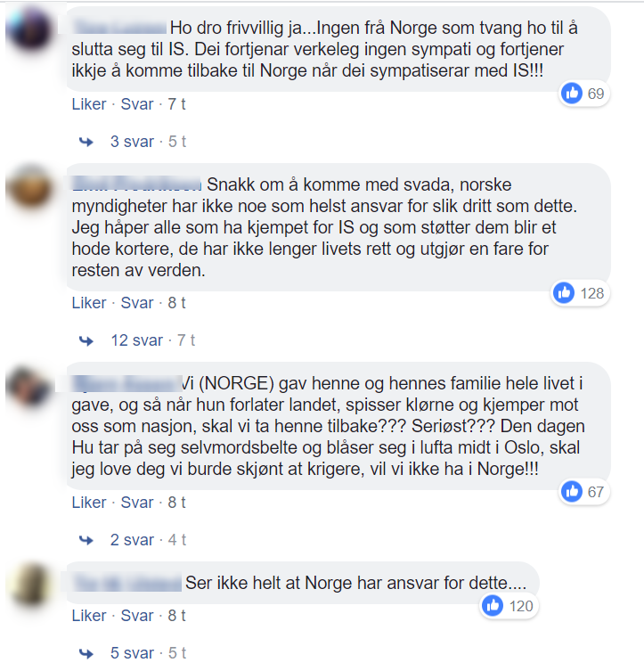Click the reply arrow icon beside 3 svar
Screen dimensions: 644x671
click(x=86, y=142)
